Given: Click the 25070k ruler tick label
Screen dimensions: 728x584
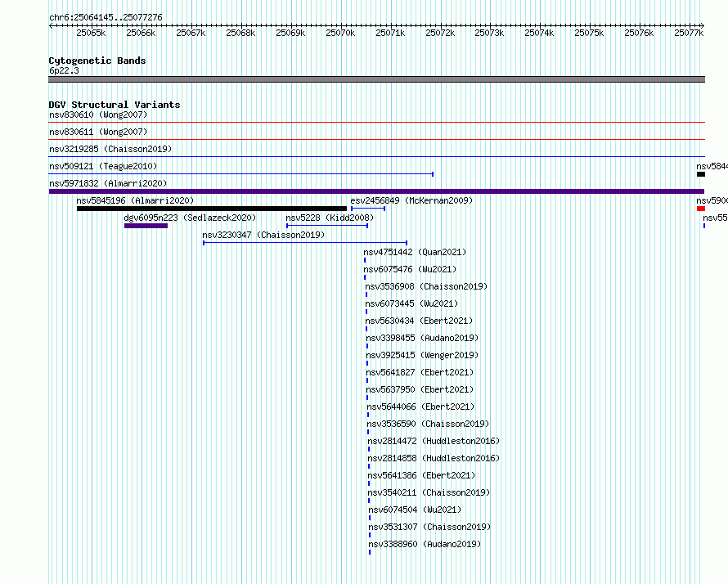Looking at the screenshot, I should (340, 33).
